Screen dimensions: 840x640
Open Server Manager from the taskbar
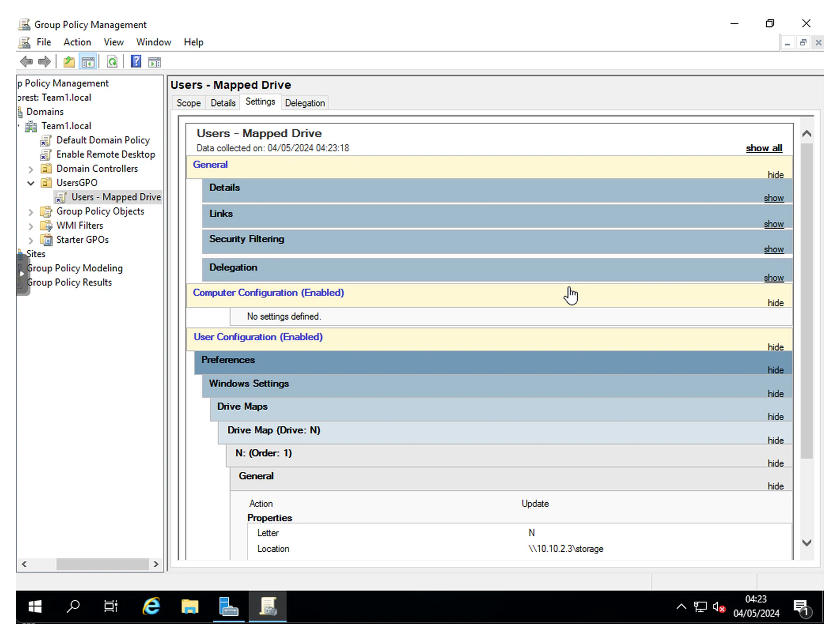click(229, 607)
